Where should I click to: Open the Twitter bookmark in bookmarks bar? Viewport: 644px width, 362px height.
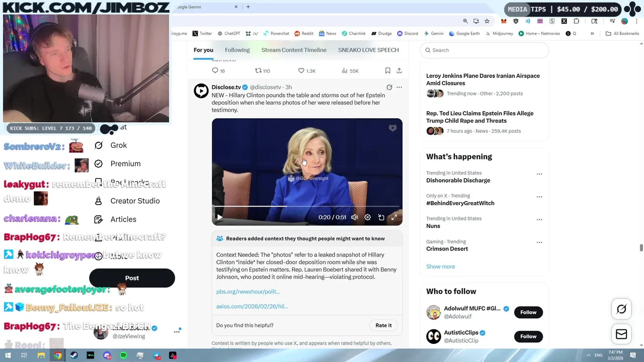point(202,34)
